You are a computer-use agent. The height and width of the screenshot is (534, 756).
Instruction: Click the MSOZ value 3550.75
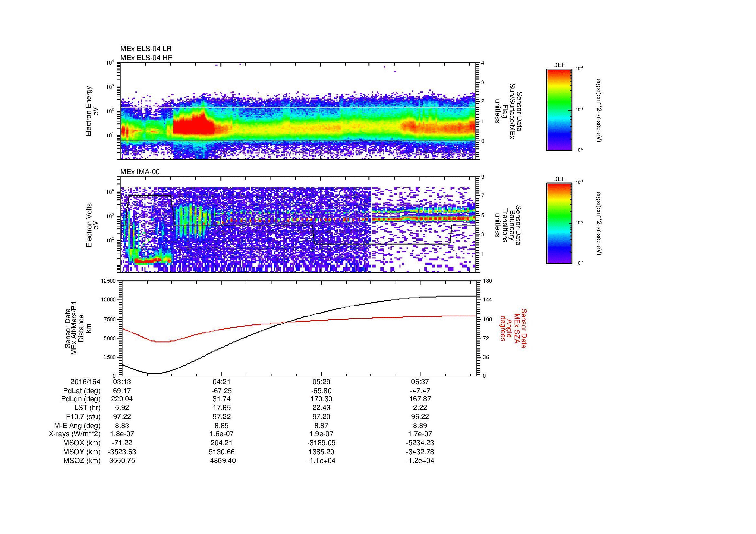(x=122, y=461)
